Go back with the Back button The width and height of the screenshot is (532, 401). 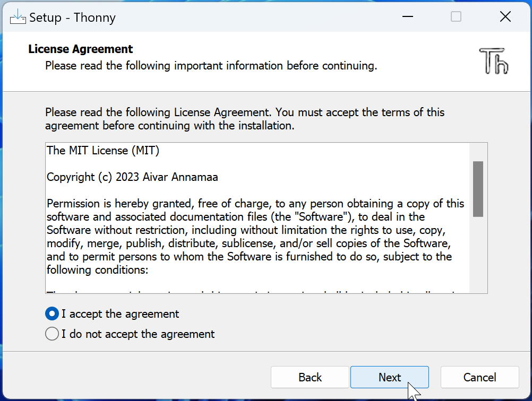click(310, 377)
